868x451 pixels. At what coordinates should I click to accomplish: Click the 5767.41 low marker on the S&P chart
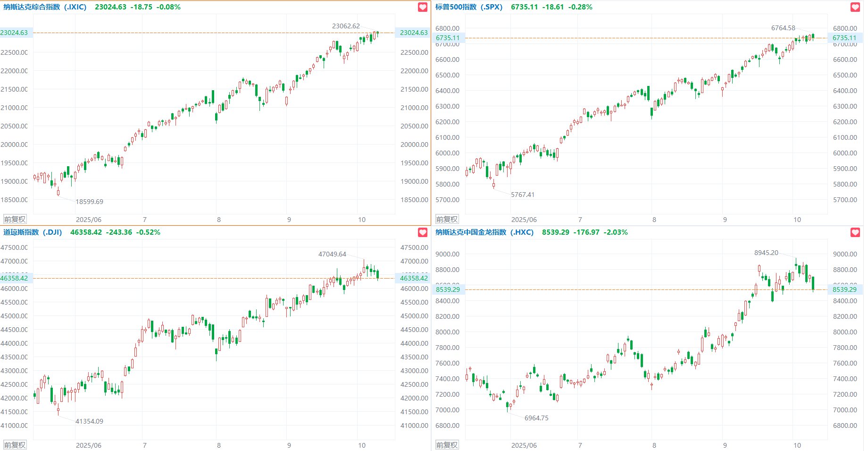tap(523, 195)
